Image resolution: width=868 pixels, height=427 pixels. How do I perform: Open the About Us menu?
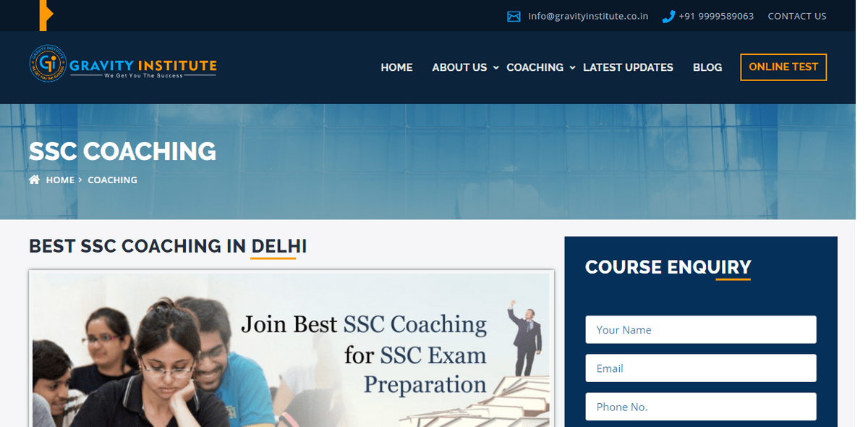tap(459, 67)
